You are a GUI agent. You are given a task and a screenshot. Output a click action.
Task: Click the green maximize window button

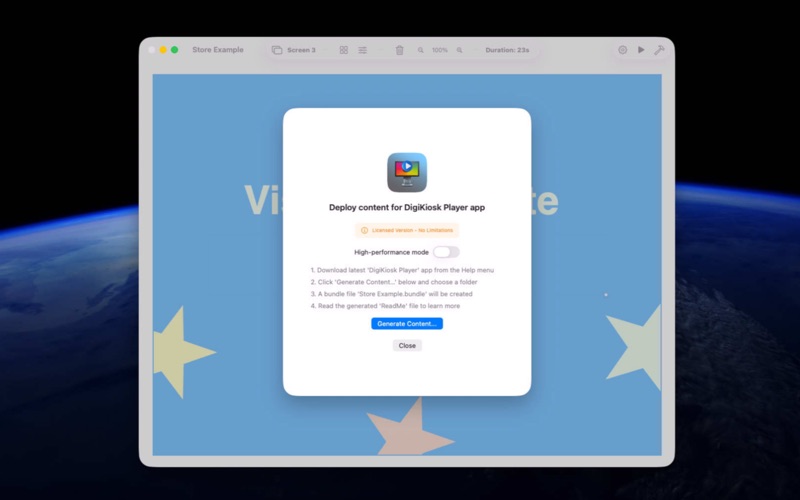174,49
